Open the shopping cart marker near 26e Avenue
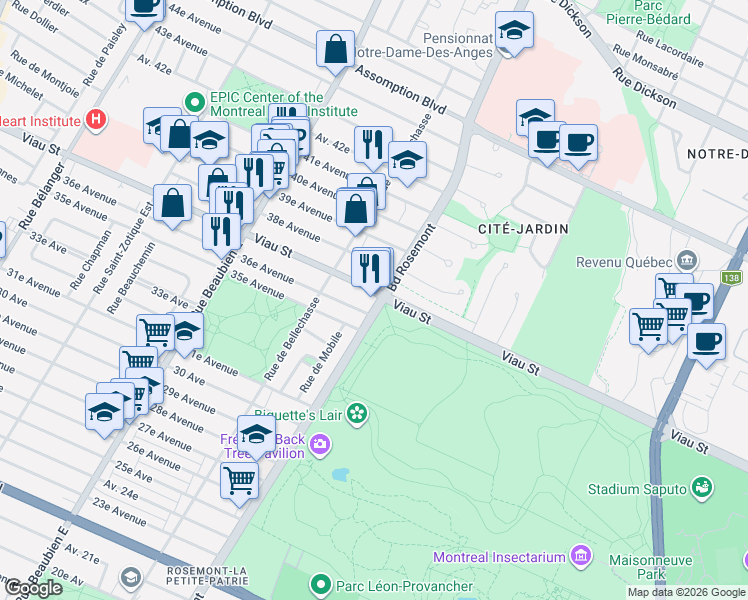This screenshot has height=600, width=748. point(239,482)
